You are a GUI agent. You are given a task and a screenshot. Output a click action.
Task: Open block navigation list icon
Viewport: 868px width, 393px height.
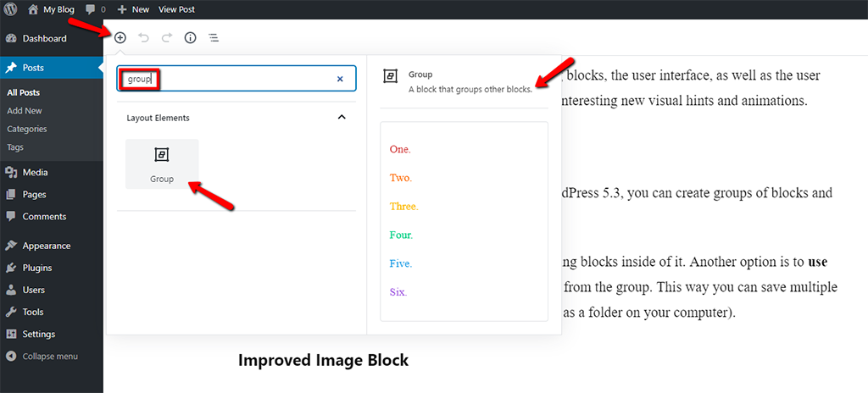(213, 37)
